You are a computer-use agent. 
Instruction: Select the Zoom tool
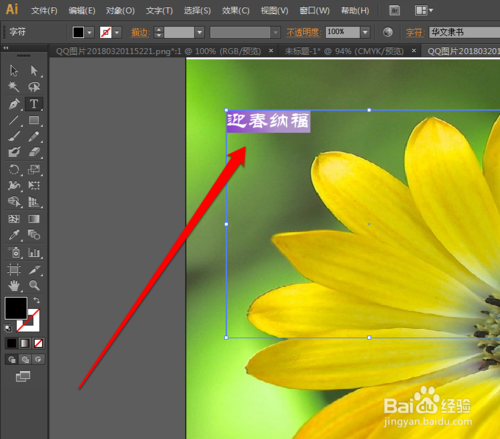point(34,285)
